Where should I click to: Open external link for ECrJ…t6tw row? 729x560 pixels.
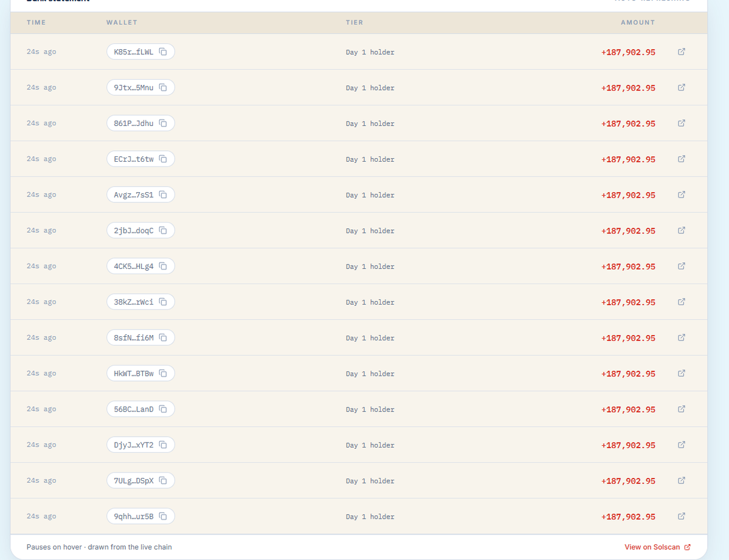click(682, 159)
